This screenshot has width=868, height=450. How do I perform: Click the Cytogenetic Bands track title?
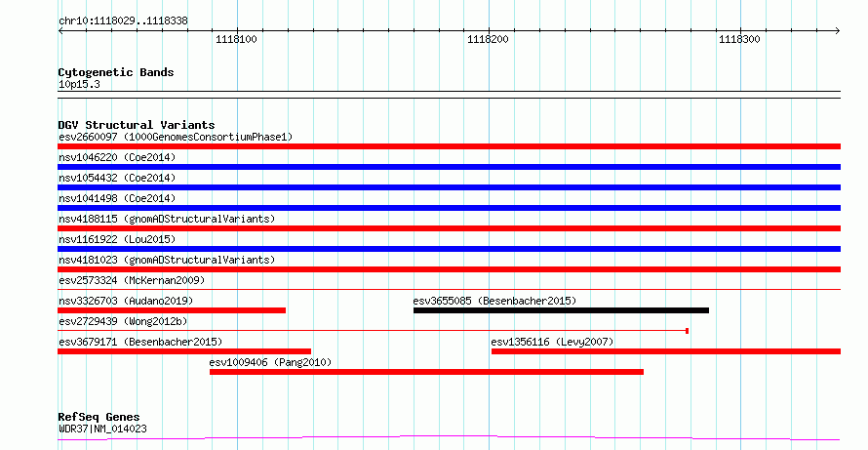tap(116, 72)
